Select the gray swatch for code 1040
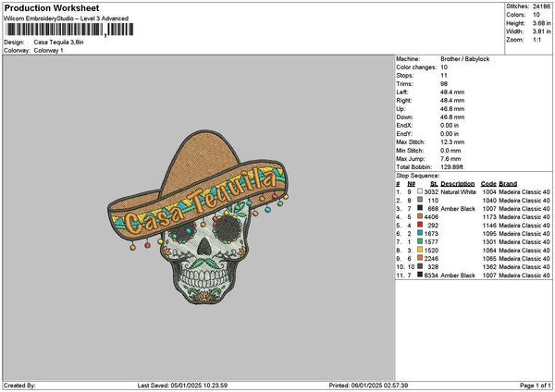 (x=420, y=200)
